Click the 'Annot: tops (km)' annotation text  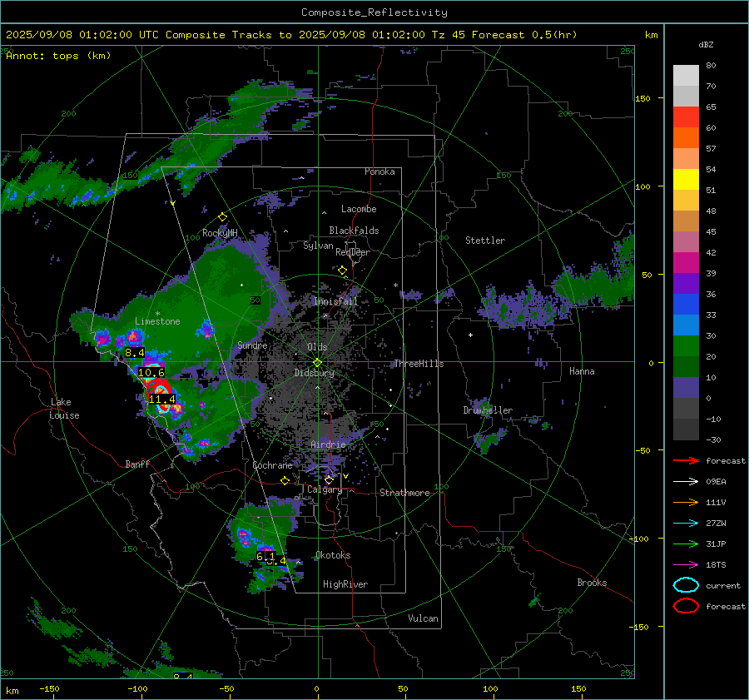tap(58, 56)
